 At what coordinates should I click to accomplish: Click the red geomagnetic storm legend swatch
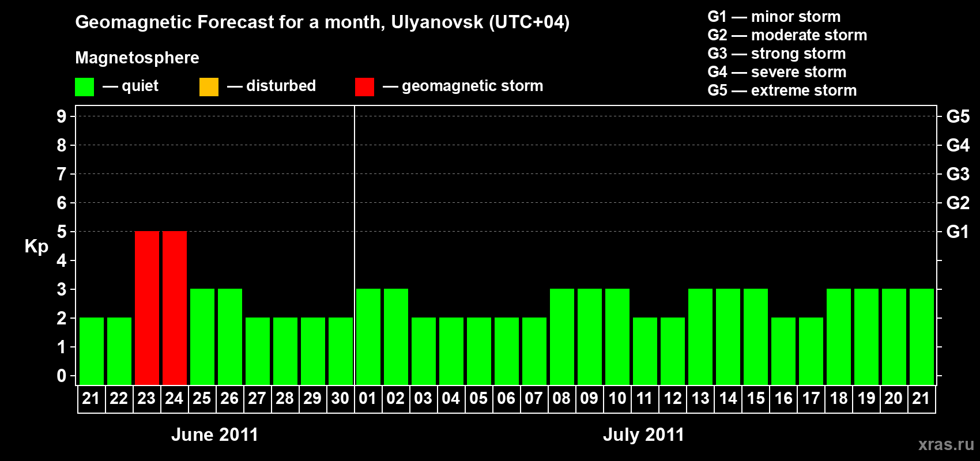click(364, 86)
